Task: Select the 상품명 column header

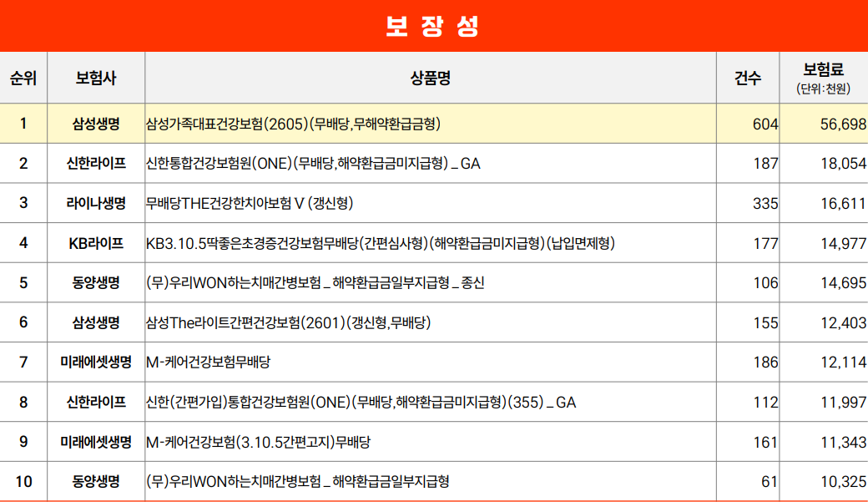Action: click(431, 78)
